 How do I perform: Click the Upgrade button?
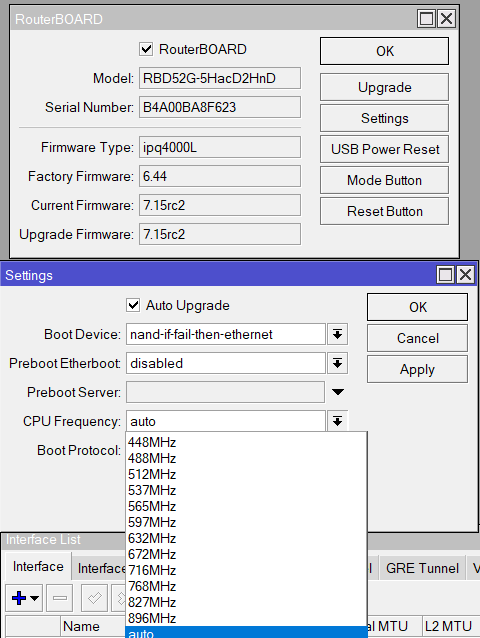[384, 87]
